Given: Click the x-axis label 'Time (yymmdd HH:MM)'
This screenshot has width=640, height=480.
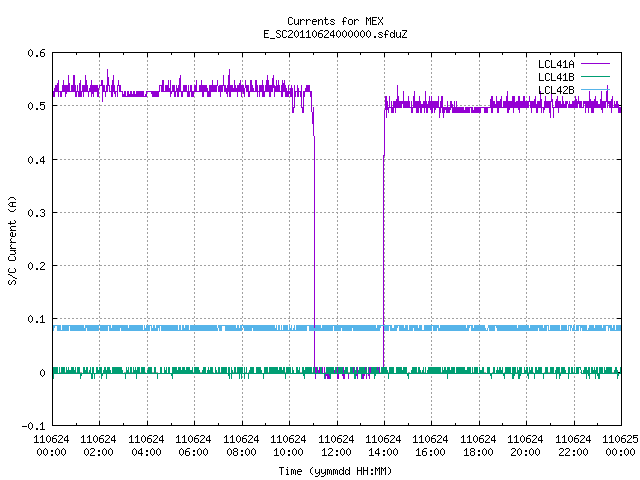Looking at the screenshot, I should (x=335, y=471).
